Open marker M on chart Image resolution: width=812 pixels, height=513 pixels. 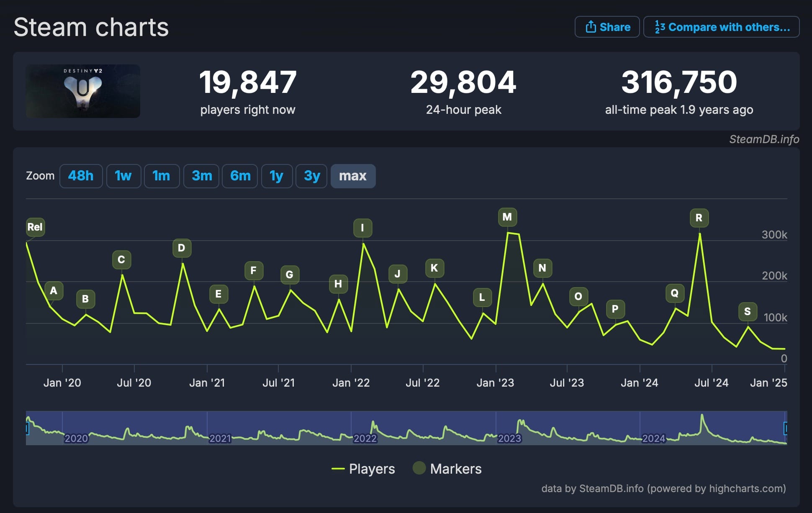tap(507, 217)
